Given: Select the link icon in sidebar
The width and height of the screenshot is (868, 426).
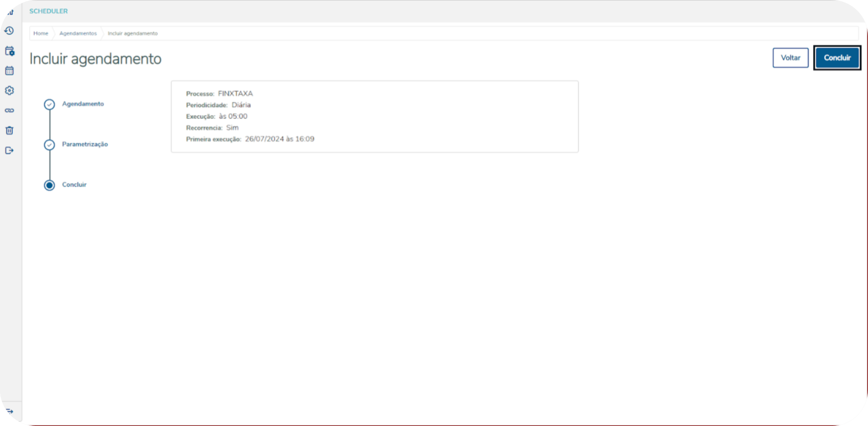Looking at the screenshot, I should coord(9,111).
